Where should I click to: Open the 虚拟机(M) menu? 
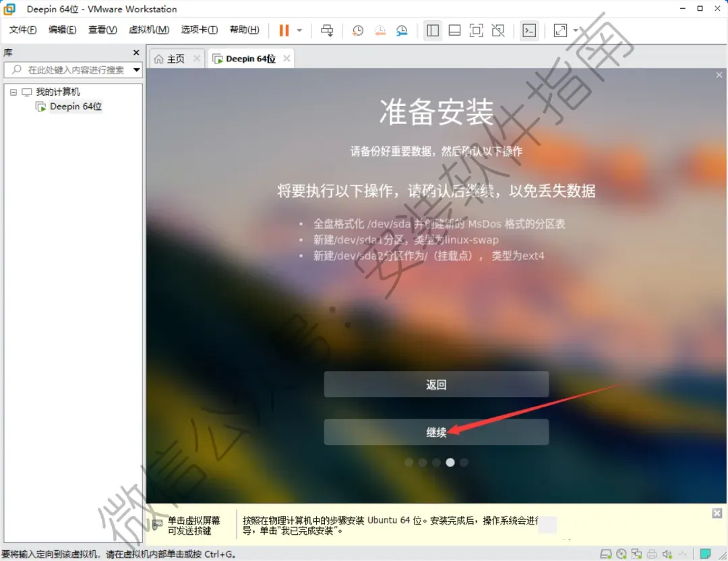click(x=149, y=30)
